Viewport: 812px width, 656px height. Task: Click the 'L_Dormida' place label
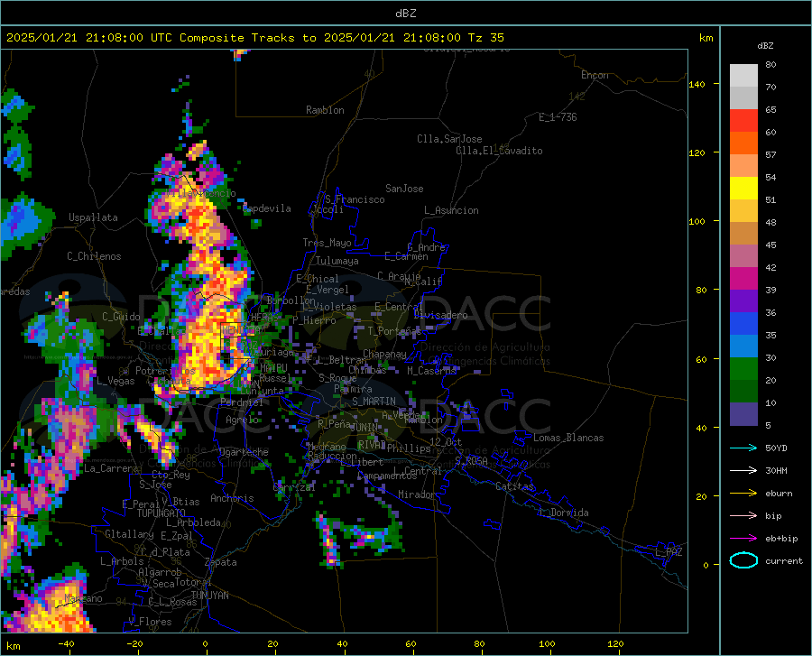tap(564, 513)
